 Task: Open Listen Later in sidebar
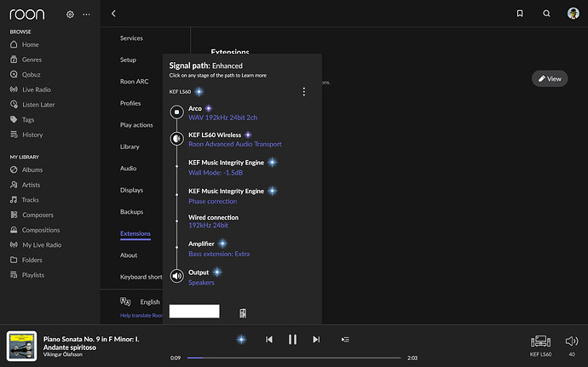coord(32,105)
